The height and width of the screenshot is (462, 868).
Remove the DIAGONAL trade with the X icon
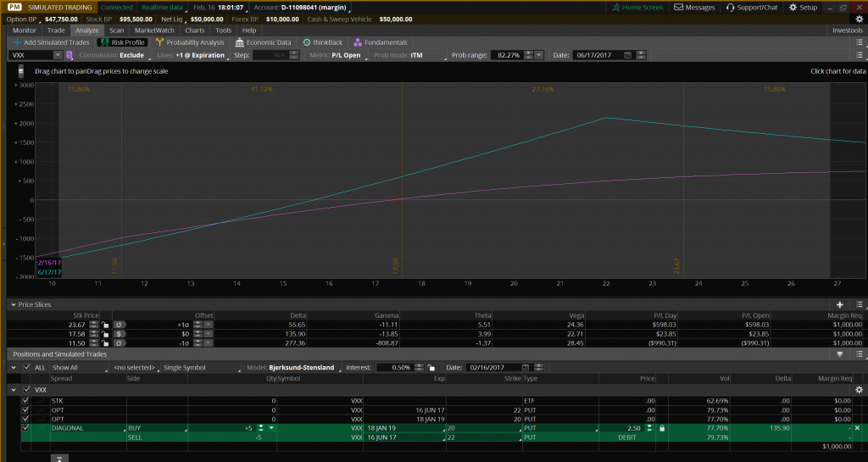coord(857,428)
